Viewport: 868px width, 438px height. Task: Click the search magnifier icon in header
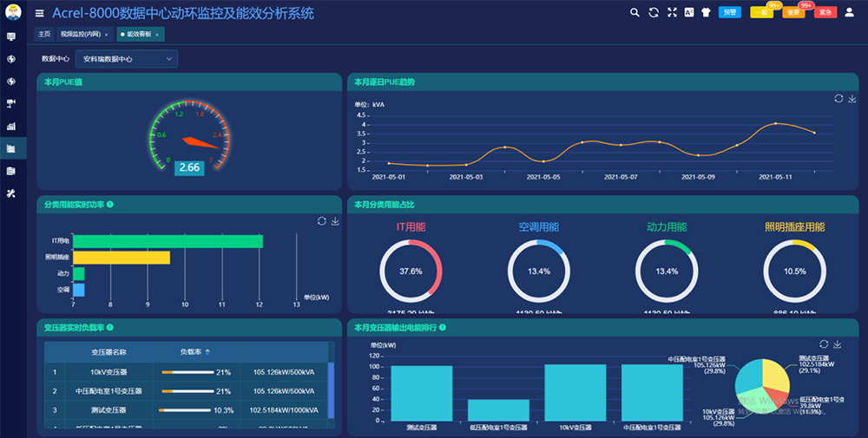coord(635,13)
